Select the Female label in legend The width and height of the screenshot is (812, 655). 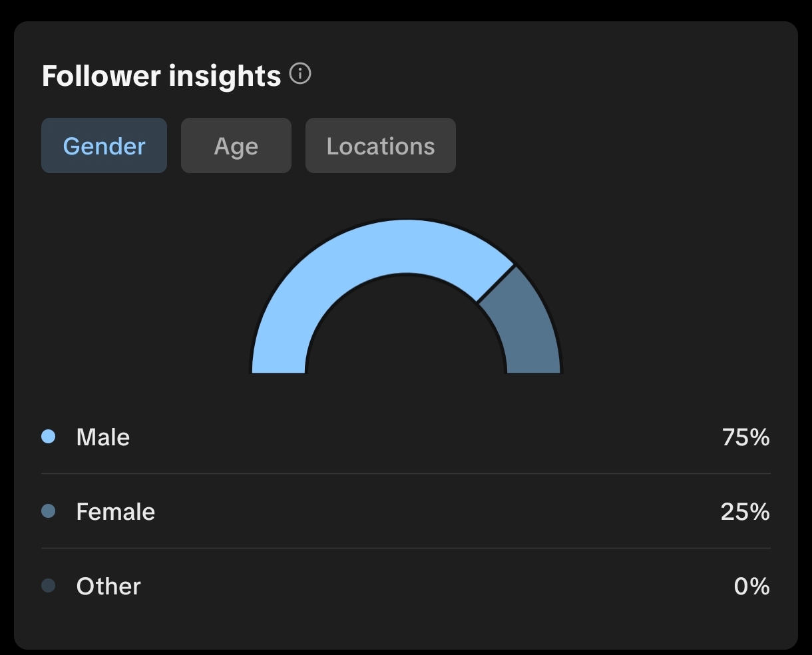tap(116, 512)
